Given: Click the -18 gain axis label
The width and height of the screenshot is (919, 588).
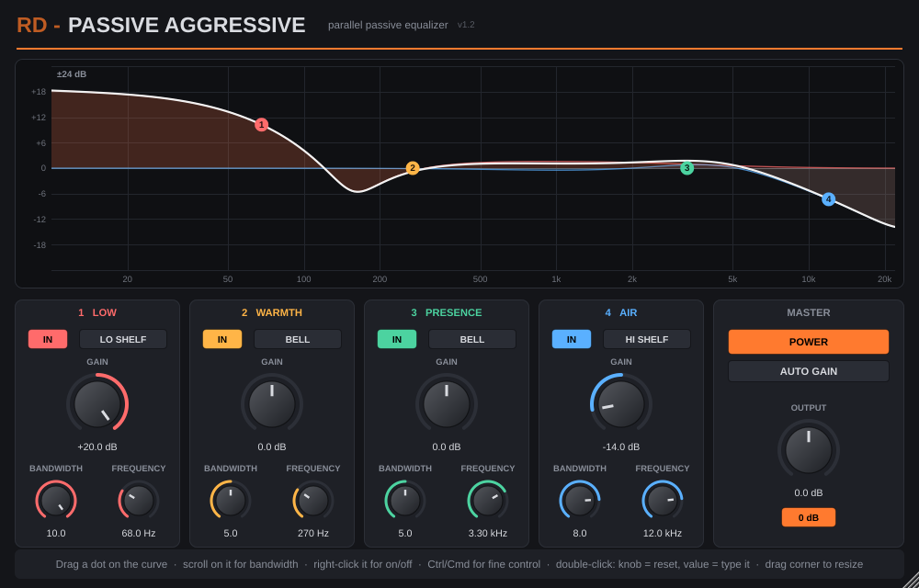Looking at the screenshot, I should 39,244.
